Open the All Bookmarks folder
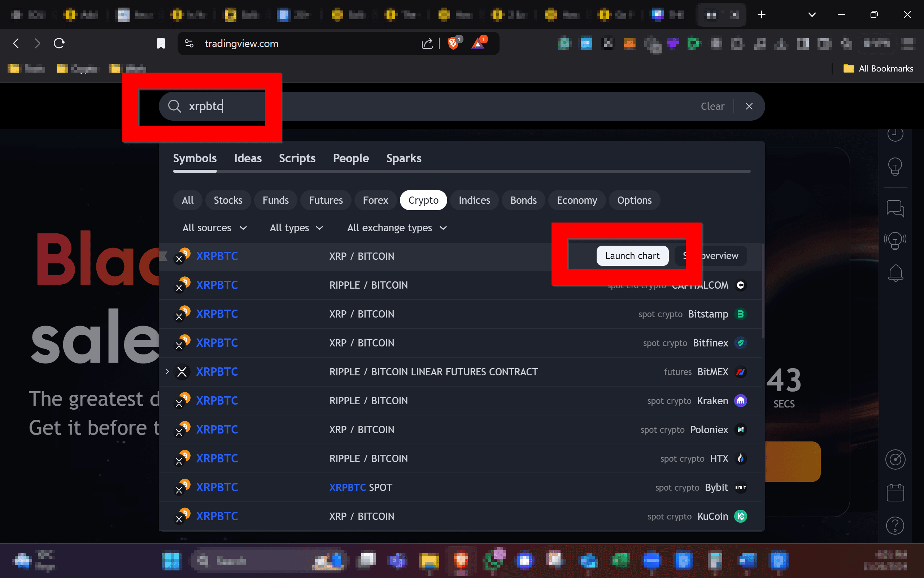The height and width of the screenshot is (578, 924). (878, 69)
